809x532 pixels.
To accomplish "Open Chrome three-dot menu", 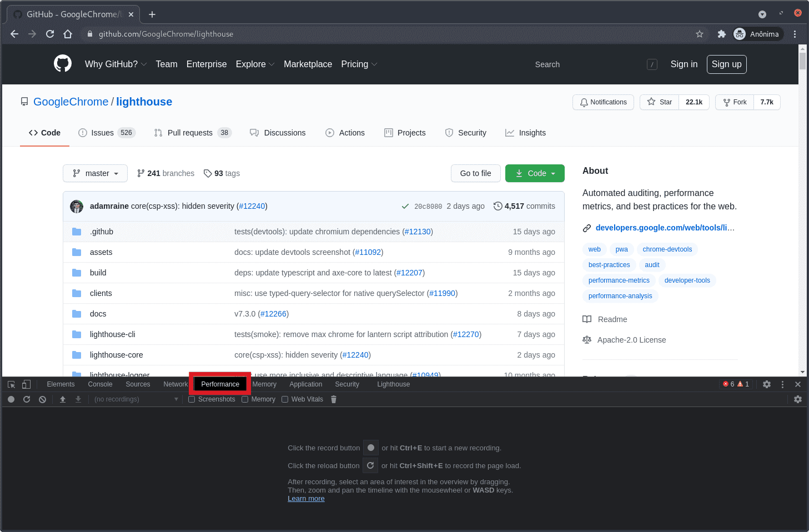I will tap(795, 34).
